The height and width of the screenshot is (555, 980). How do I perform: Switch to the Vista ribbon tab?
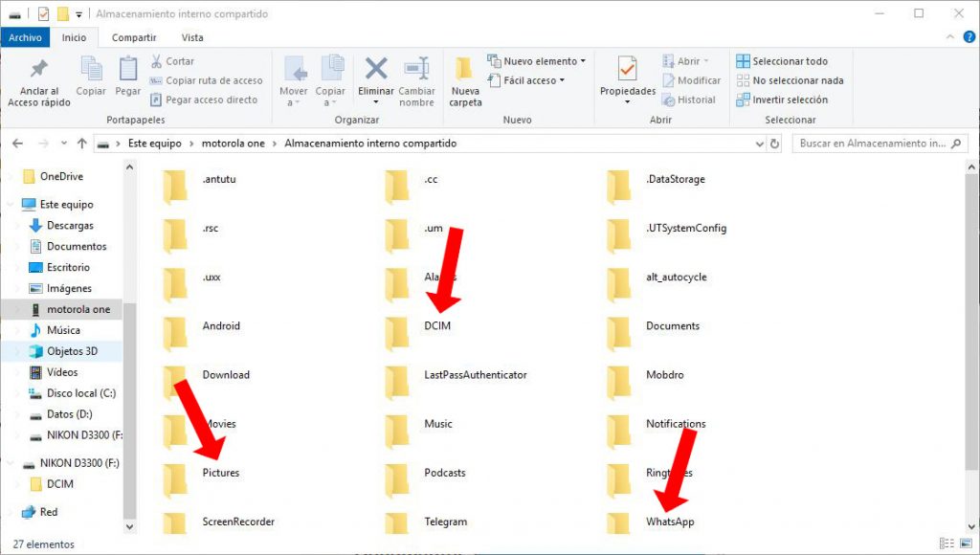(192, 37)
